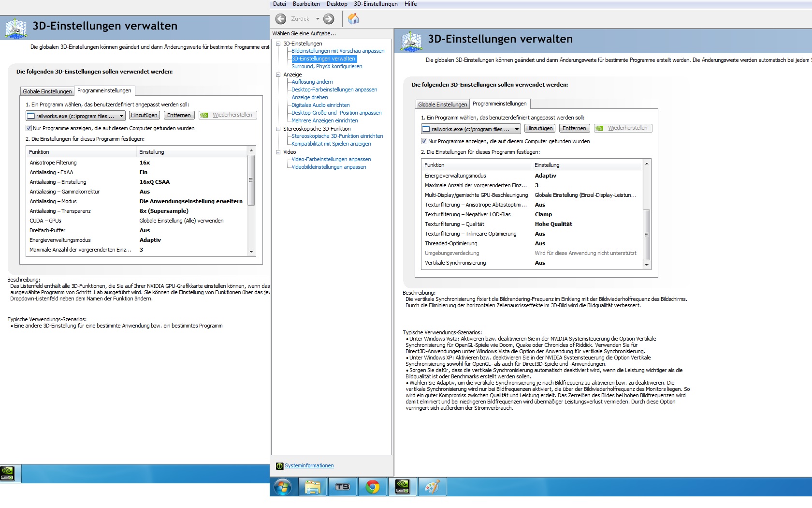Switch to Globale Einstellungen tab in left panel

pyautogui.click(x=47, y=91)
